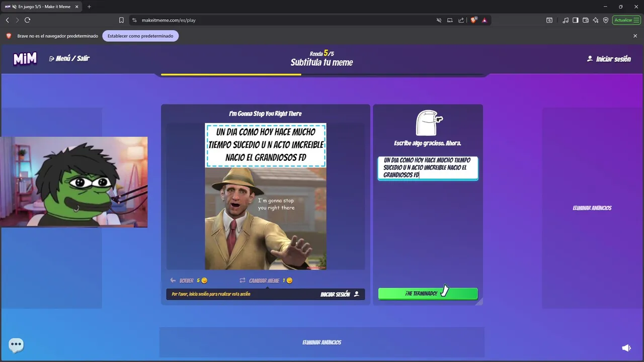
Task: Open Menú / Salir
Action: click(x=69, y=58)
